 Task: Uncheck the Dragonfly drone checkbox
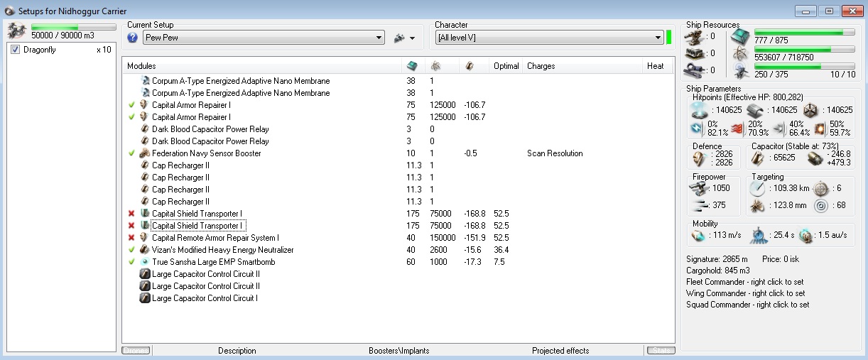(16, 50)
